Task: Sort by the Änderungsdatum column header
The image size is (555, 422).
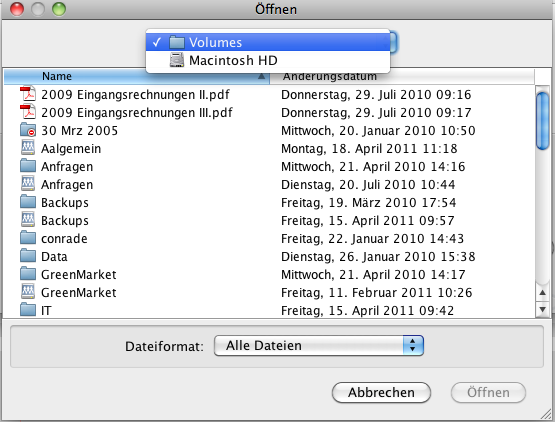Action: coord(402,76)
